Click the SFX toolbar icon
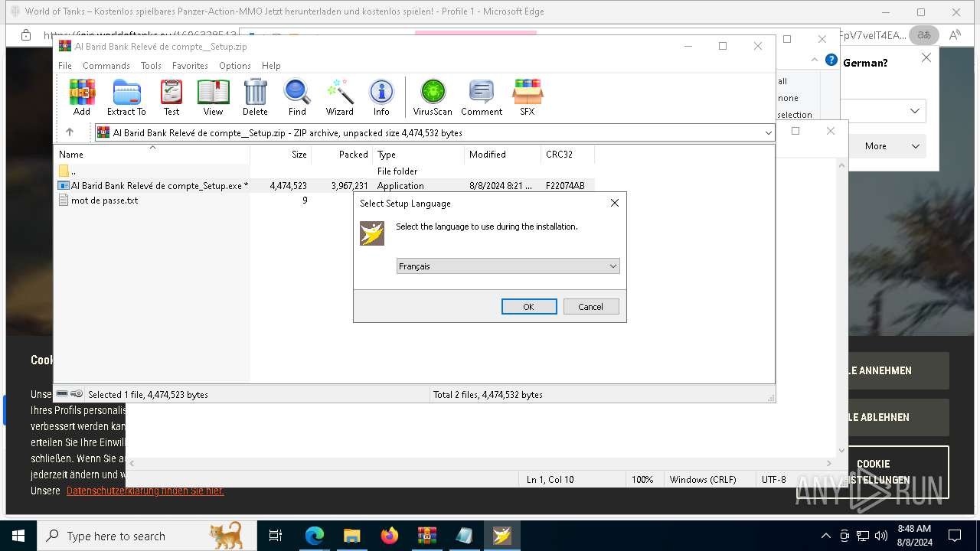980x551 pixels. (528, 97)
